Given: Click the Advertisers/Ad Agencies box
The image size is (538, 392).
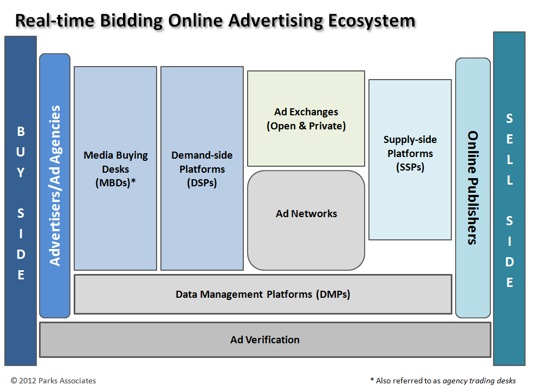Looking at the screenshot, I should (x=55, y=186).
